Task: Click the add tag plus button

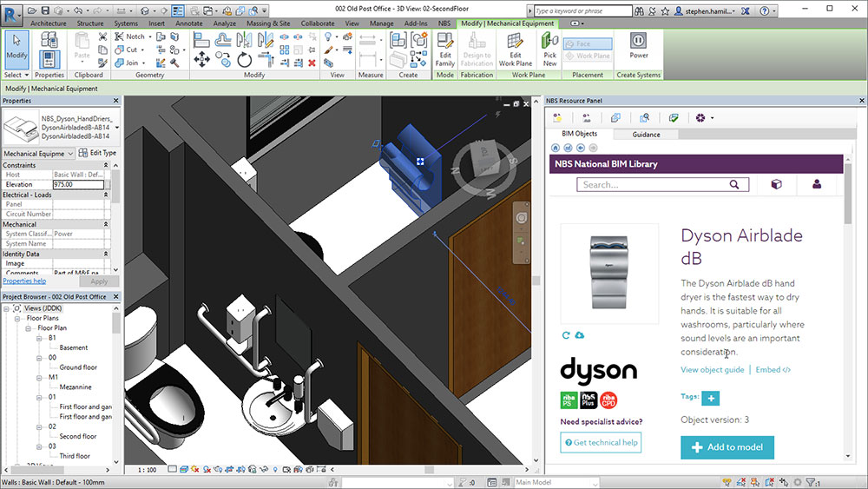Action: (711, 398)
